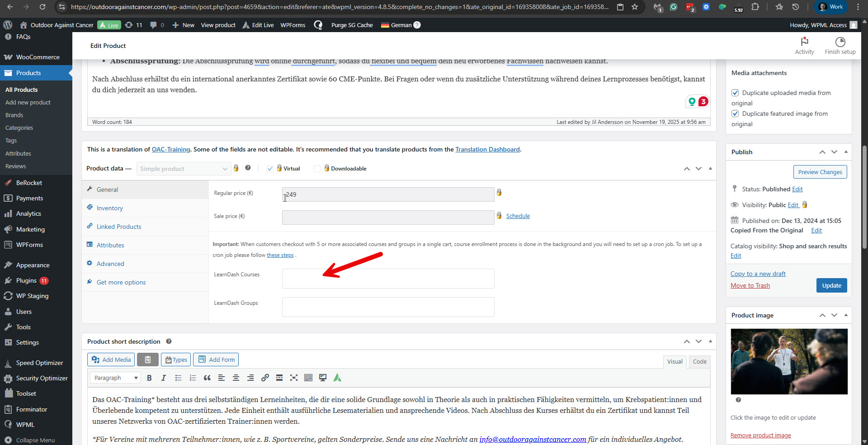Insert a blockquote in the editor
868x445 pixels.
click(x=207, y=378)
